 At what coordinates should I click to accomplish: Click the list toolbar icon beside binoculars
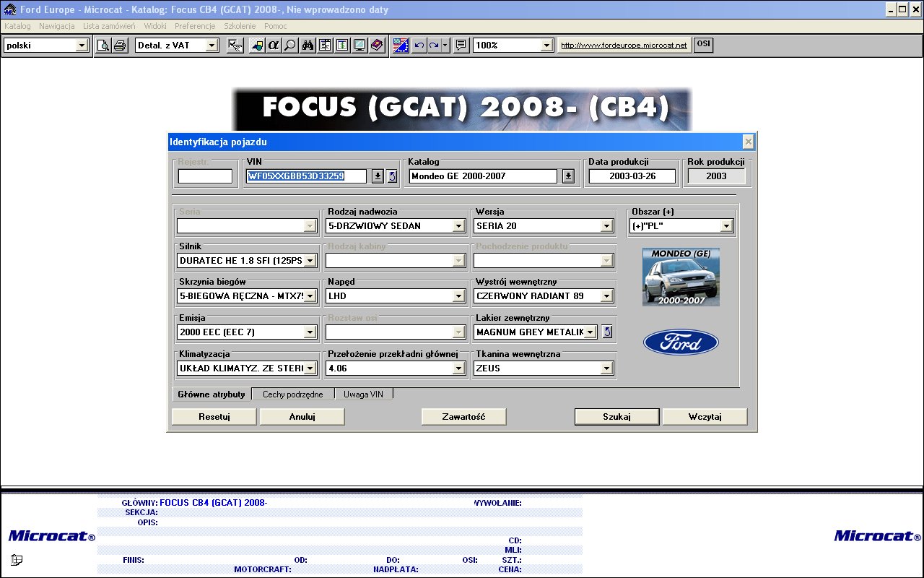coord(325,46)
